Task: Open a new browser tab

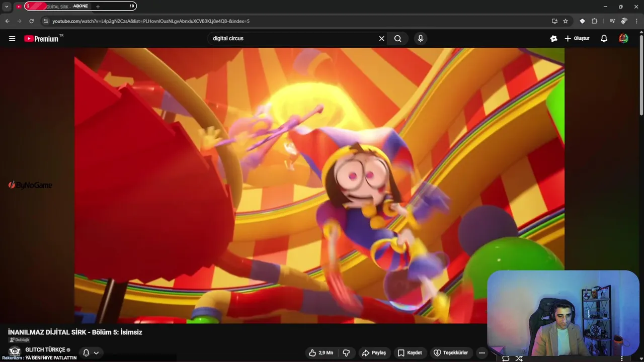Action: (x=98, y=7)
